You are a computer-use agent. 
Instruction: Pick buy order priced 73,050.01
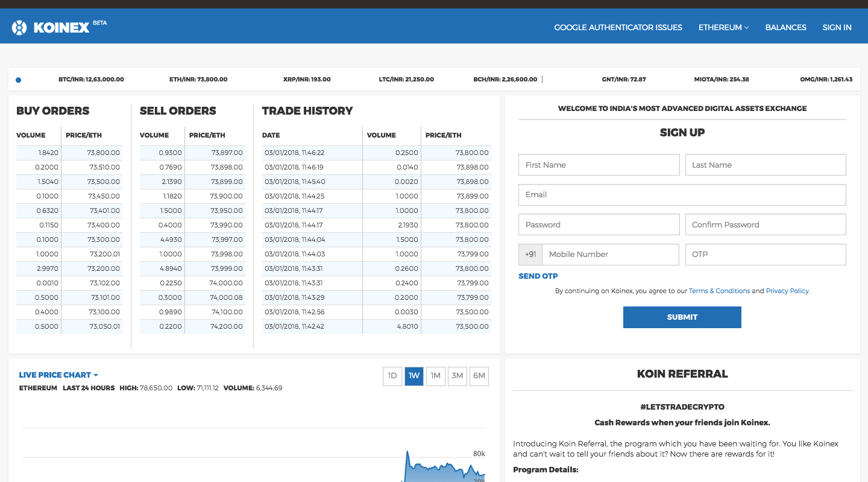[x=69, y=326]
